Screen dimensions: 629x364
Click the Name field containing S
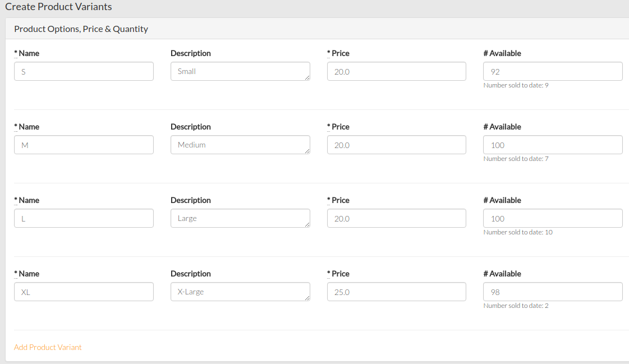(x=84, y=71)
